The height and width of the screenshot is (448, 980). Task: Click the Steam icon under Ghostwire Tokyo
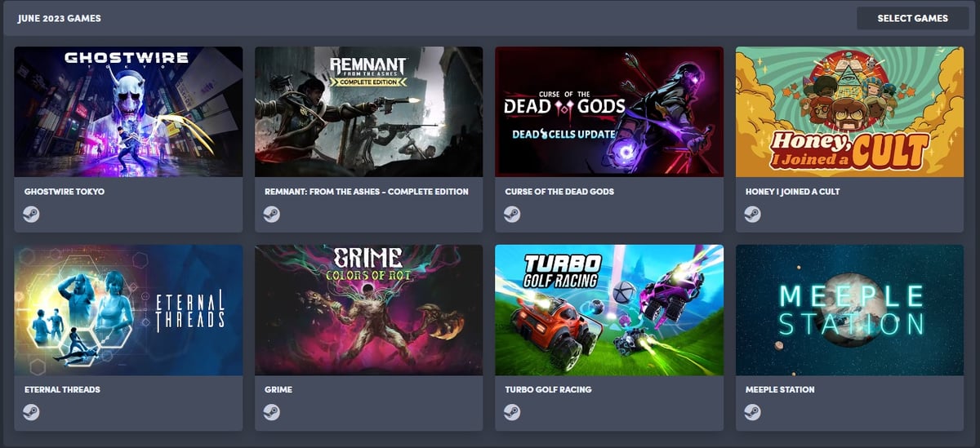click(32, 215)
